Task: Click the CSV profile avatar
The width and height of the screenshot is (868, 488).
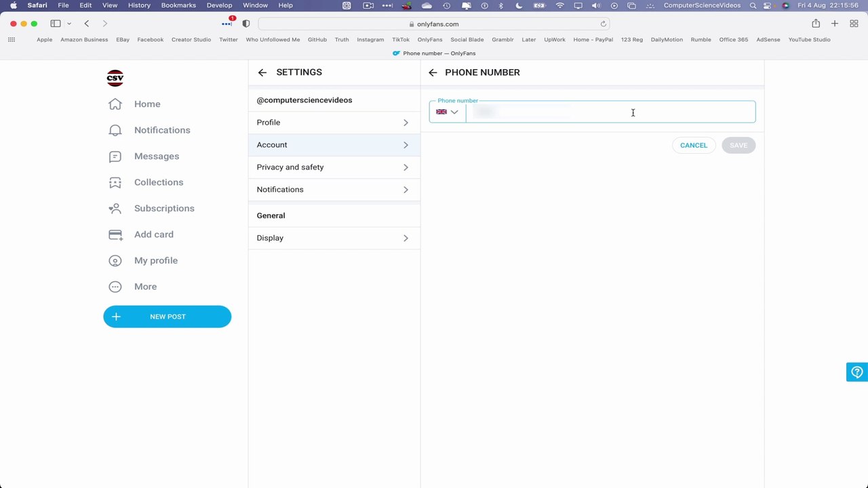Action: point(115,78)
